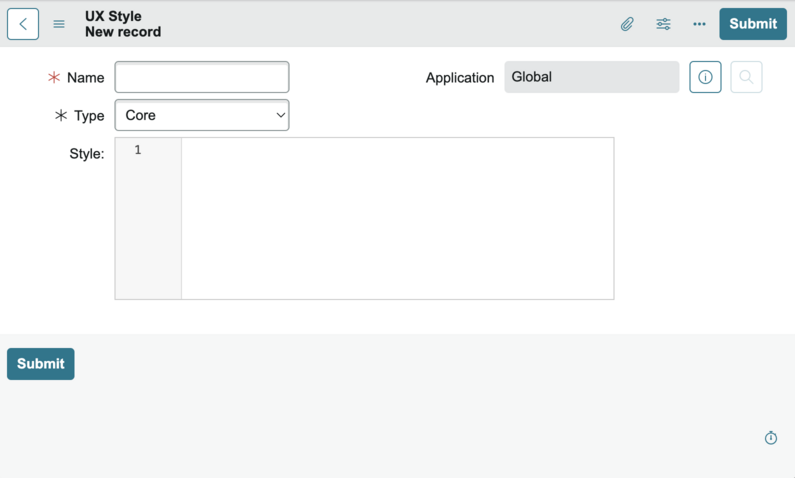Click the bottom Submit button
Screen dimensions: 795x478
(x=41, y=364)
